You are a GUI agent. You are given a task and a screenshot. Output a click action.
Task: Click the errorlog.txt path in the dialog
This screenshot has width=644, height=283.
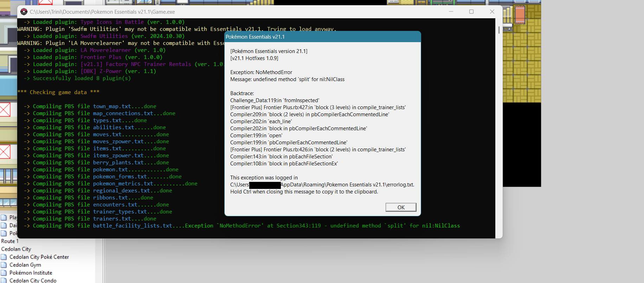point(322,185)
